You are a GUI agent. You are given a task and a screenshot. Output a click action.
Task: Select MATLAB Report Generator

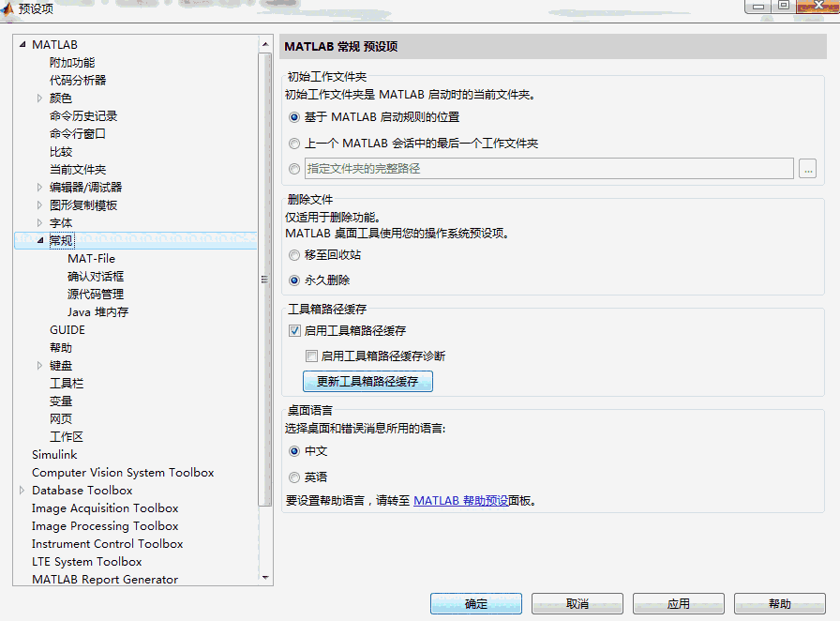[105, 579]
